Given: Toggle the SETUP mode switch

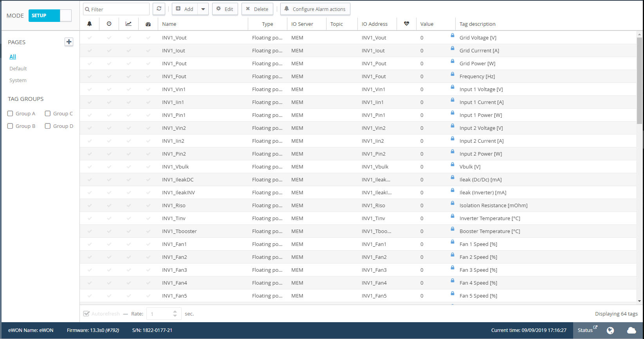Looking at the screenshot, I should tap(50, 16).
